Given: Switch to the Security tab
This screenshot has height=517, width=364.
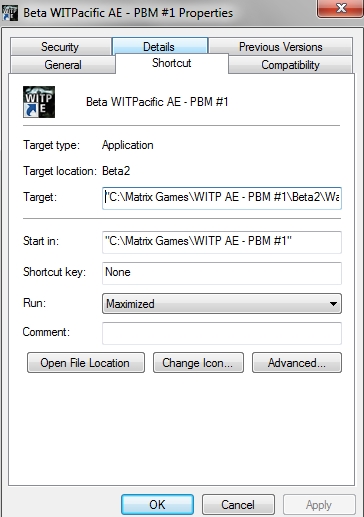Looking at the screenshot, I should pos(60,47).
